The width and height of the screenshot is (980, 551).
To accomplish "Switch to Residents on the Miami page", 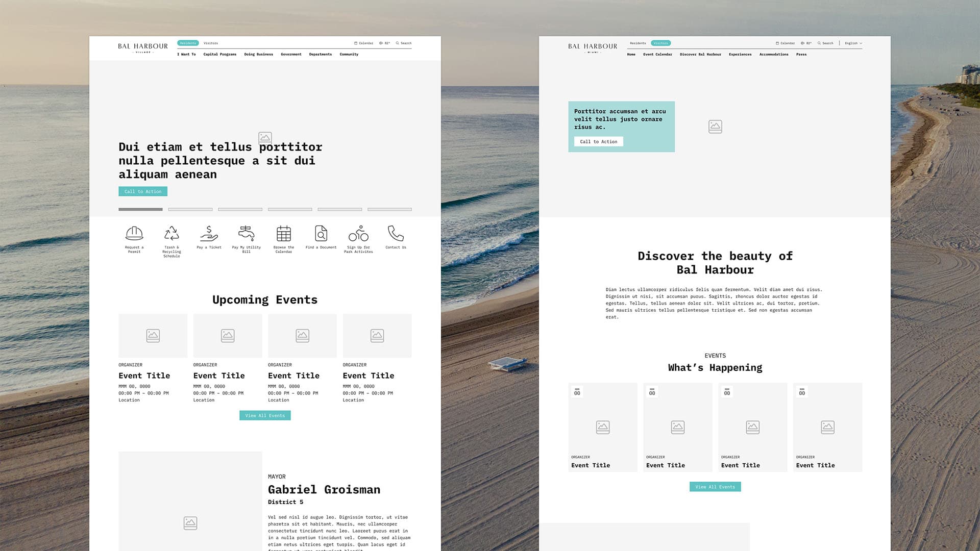I will [x=638, y=43].
